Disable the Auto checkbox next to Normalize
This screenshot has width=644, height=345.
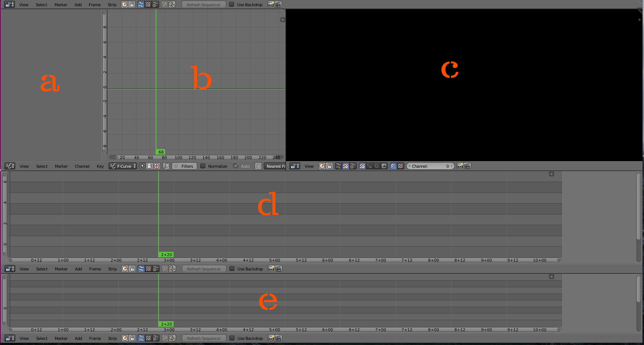pos(236,166)
